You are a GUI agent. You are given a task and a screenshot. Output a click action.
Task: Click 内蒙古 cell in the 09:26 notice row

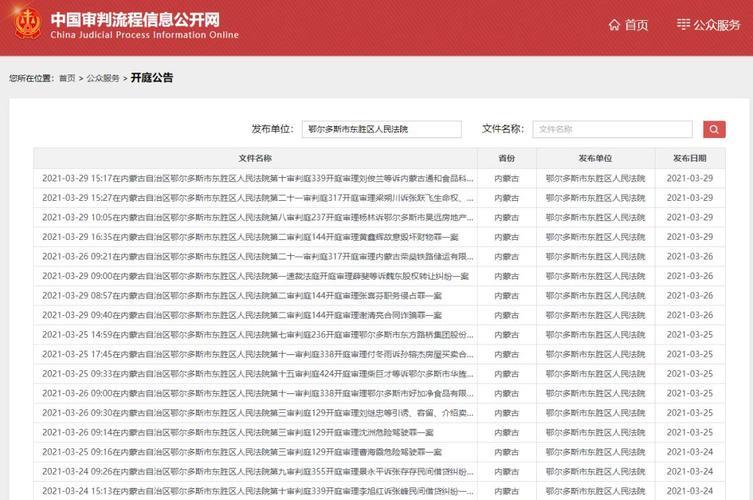[x=507, y=472]
